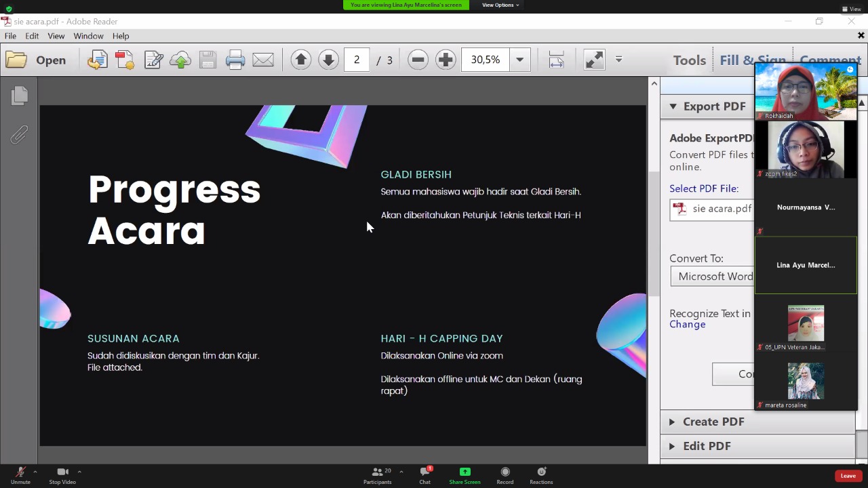
Task: Go to next page with down arrow
Action: (x=328, y=60)
